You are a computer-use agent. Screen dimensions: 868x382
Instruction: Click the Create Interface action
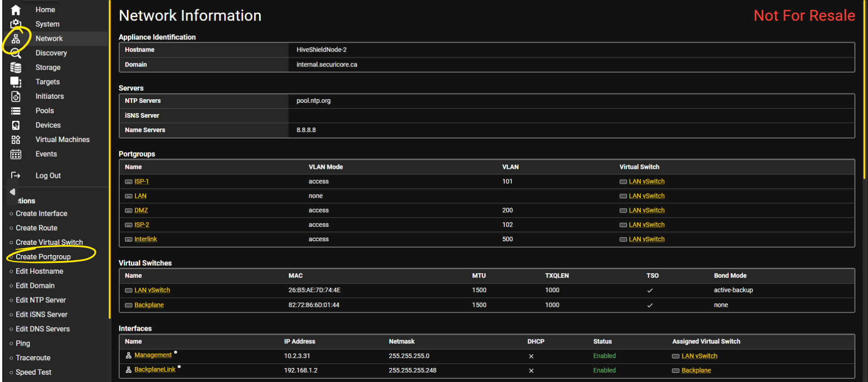tap(42, 213)
